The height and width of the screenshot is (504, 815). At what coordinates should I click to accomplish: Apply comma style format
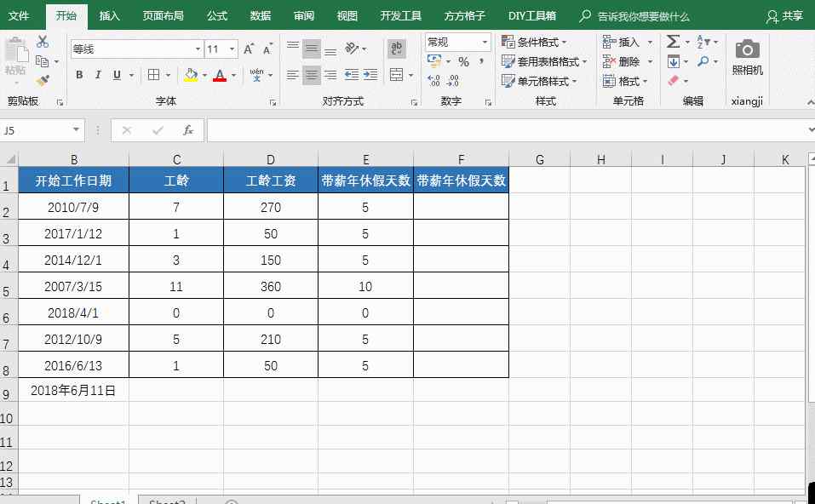[481, 62]
